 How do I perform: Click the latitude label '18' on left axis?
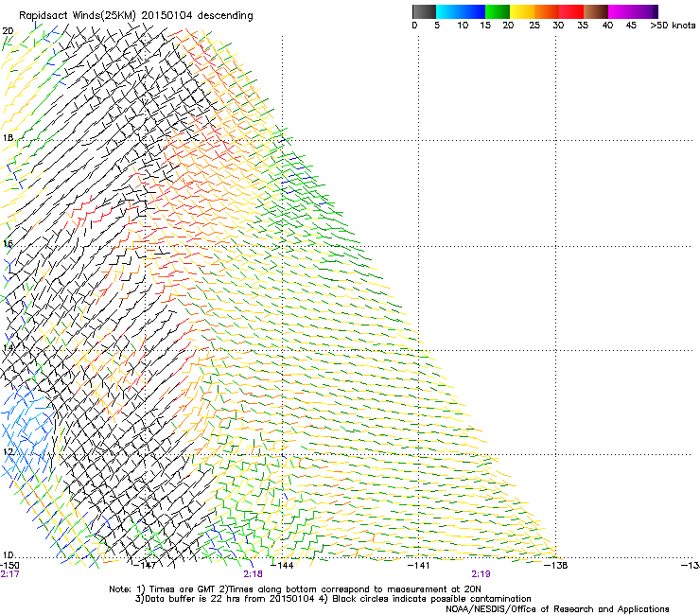click(8, 137)
